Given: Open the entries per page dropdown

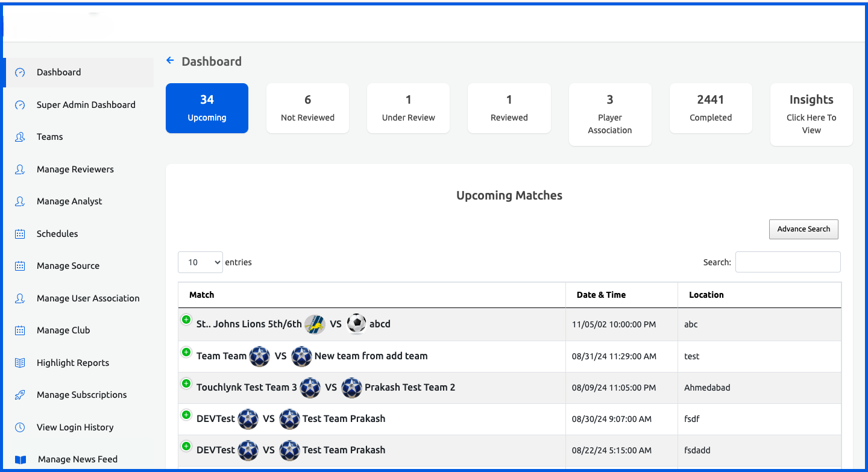Looking at the screenshot, I should click(x=200, y=262).
